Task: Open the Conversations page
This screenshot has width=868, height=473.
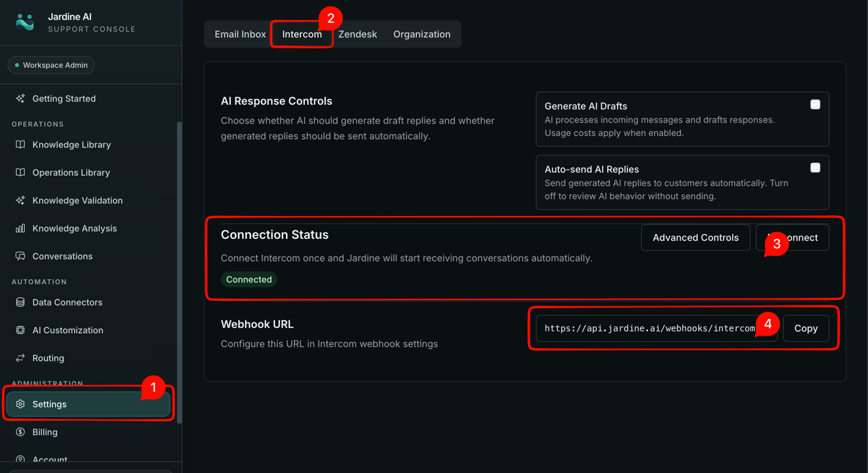Action: 88,256
